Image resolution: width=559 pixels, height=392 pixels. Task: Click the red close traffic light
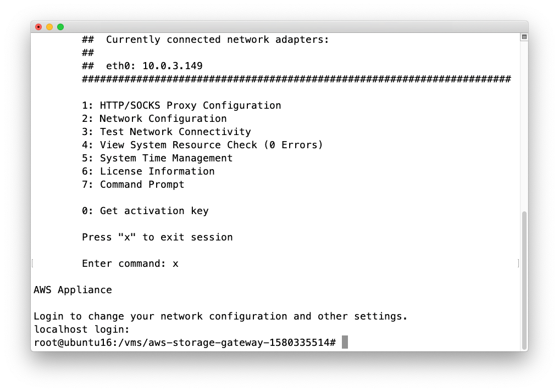(x=38, y=26)
